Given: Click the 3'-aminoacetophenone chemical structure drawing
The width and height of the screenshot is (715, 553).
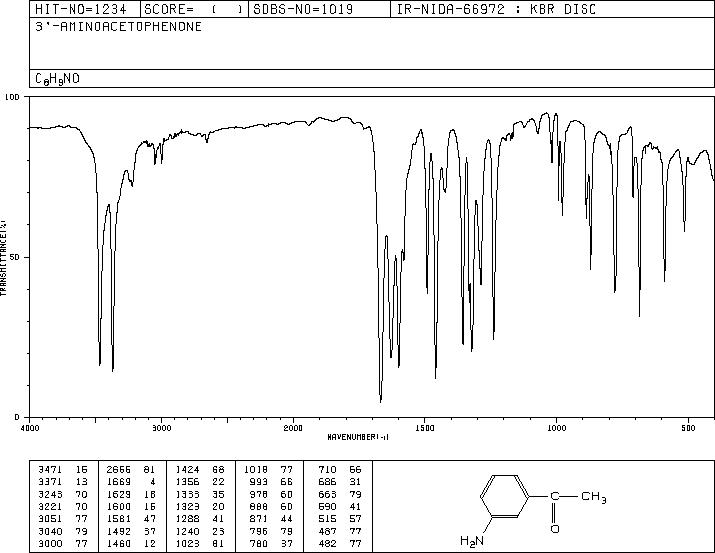Looking at the screenshot, I should (534, 511).
